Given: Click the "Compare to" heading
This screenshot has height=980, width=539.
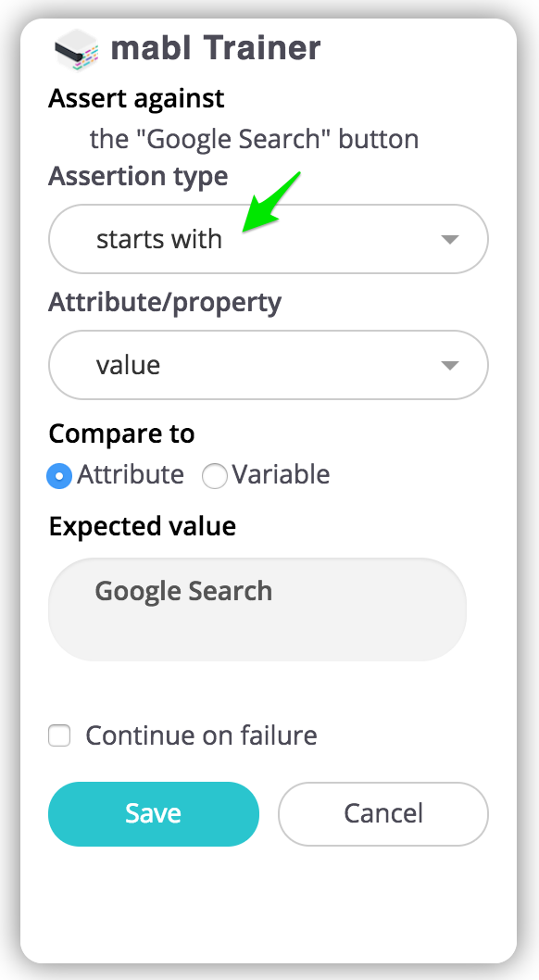Looking at the screenshot, I should [x=122, y=433].
